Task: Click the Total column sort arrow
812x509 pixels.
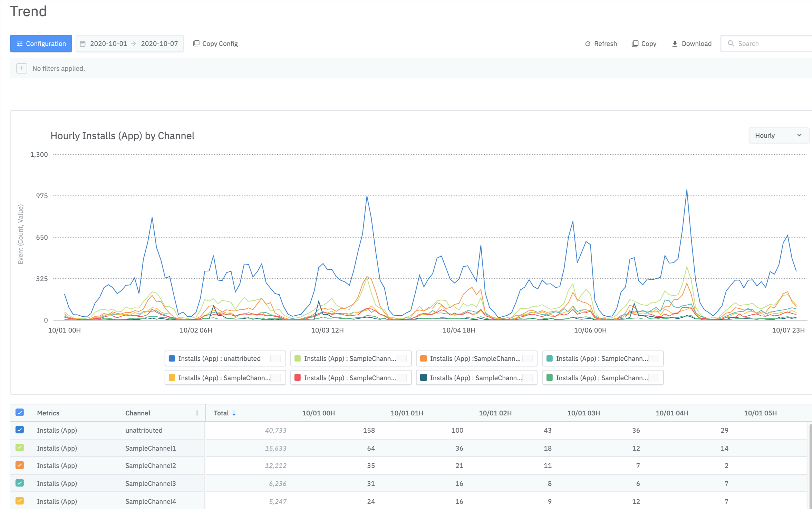Action: point(234,413)
